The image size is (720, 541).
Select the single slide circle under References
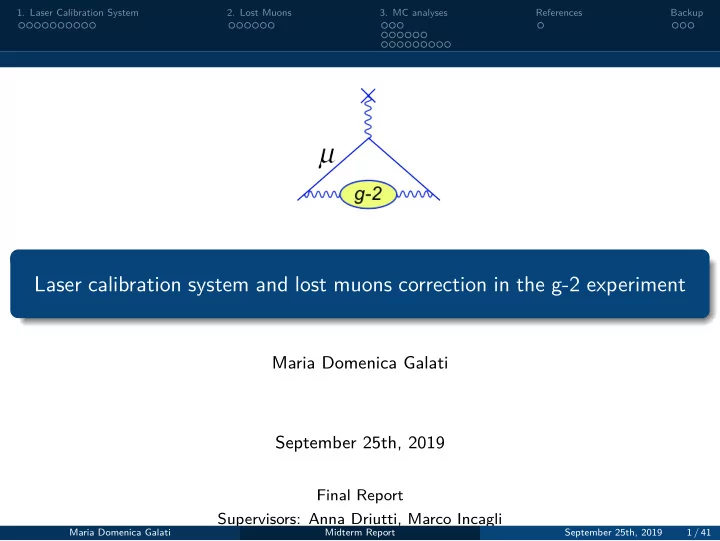[x=540, y=26]
